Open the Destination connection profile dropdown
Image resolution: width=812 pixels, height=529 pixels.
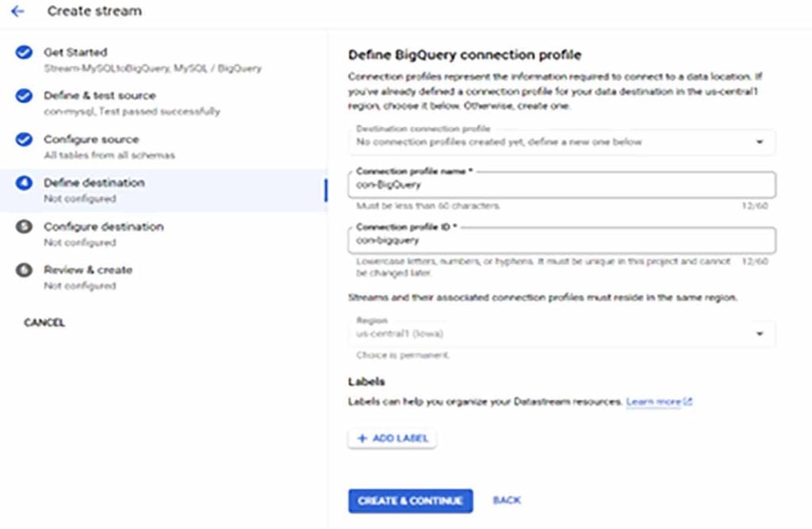(x=561, y=141)
